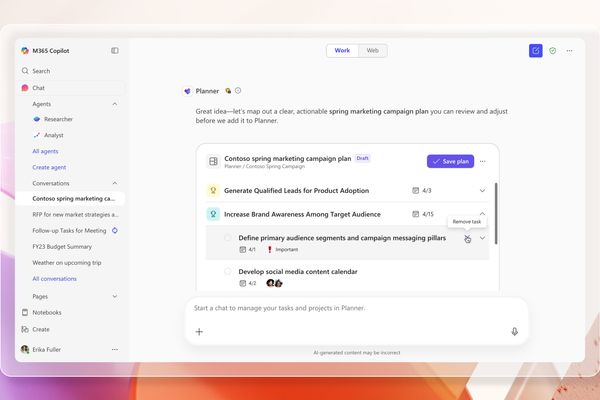
Task: Click the Important priority label
Action: (283, 250)
